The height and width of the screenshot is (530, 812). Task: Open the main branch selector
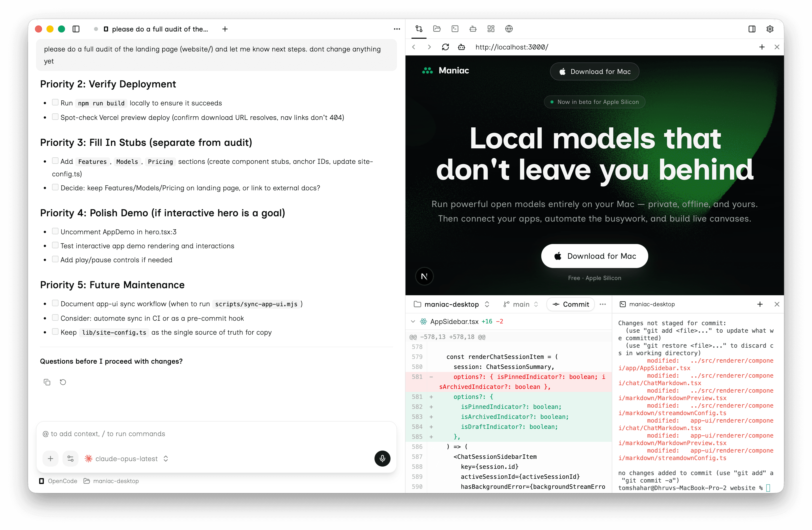click(521, 304)
